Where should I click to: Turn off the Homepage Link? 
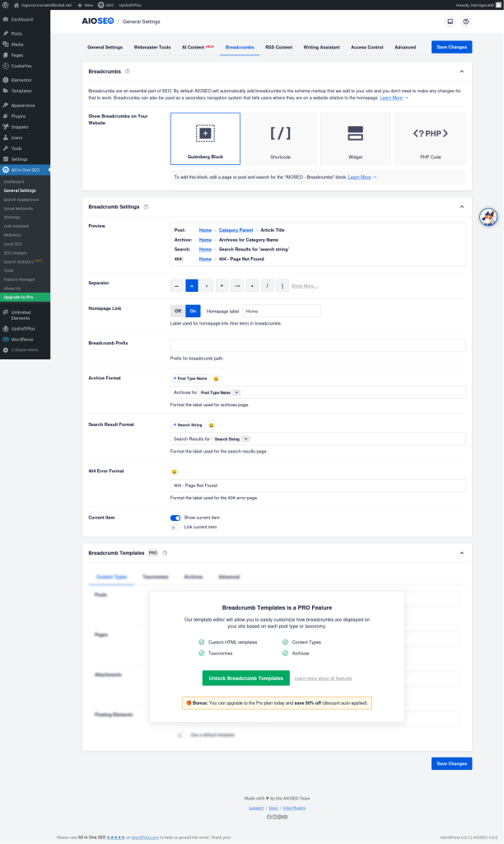click(x=177, y=311)
